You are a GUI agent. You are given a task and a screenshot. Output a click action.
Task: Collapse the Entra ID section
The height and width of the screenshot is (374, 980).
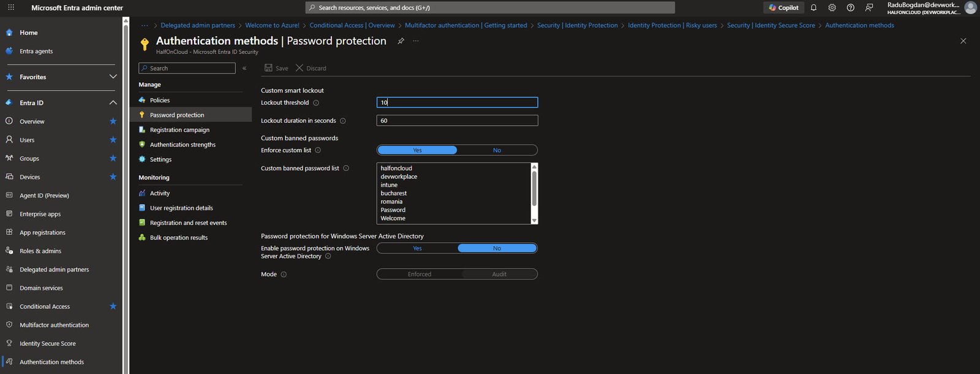[x=113, y=102]
